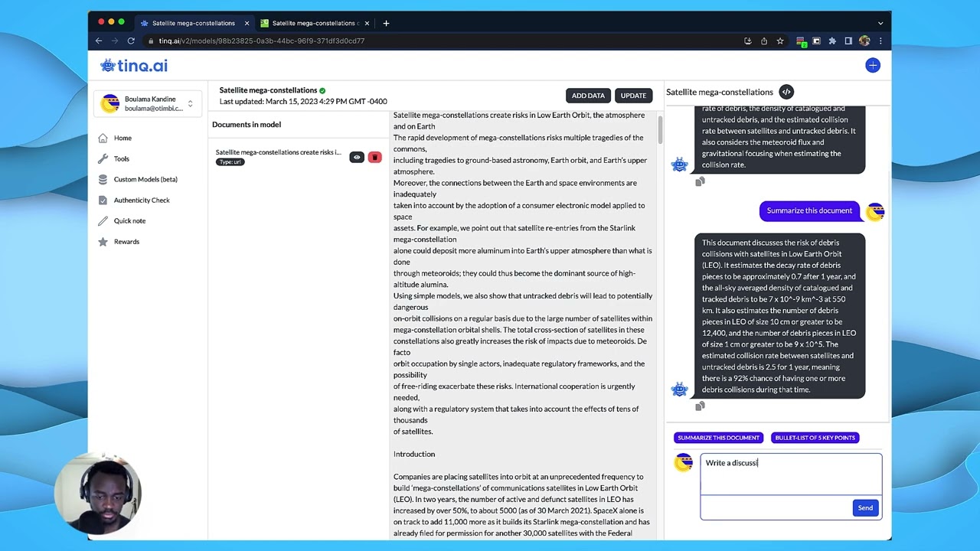Screen dimensions: 980x551
Task: Open Quick note in sidebar
Action: pyautogui.click(x=129, y=221)
